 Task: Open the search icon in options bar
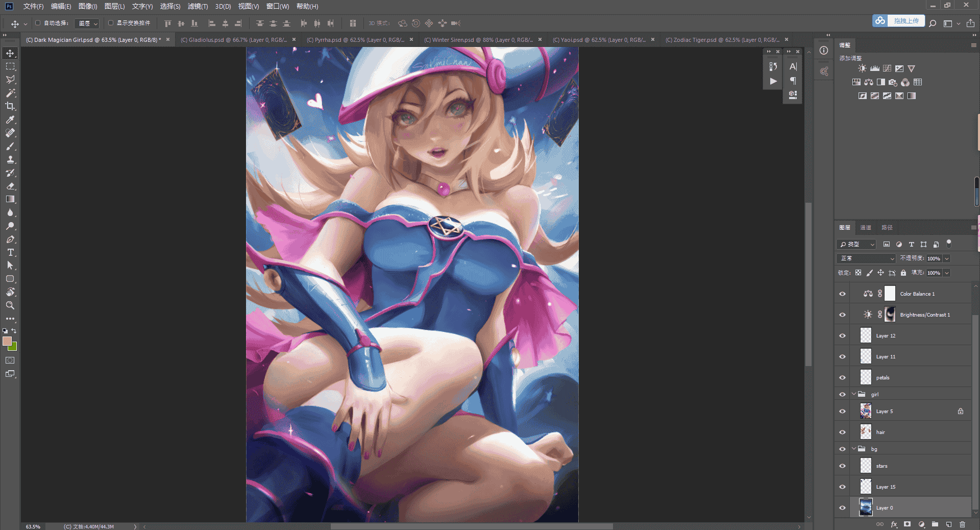(933, 23)
